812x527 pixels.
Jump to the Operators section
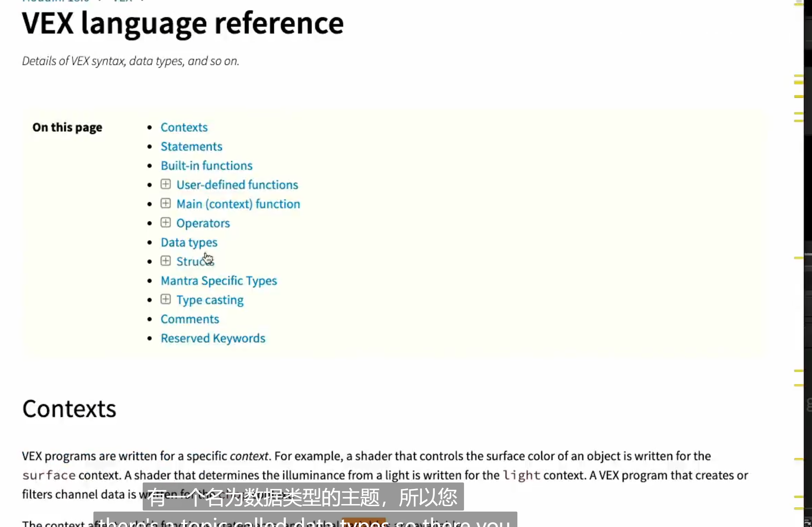pyautogui.click(x=203, y=223)
